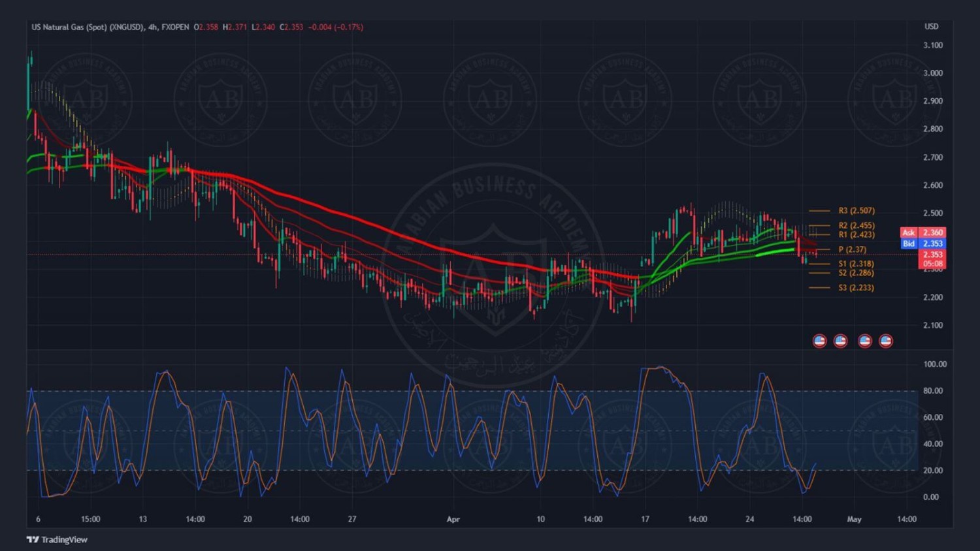Click the Apr label on the time axis

(453, 520)
